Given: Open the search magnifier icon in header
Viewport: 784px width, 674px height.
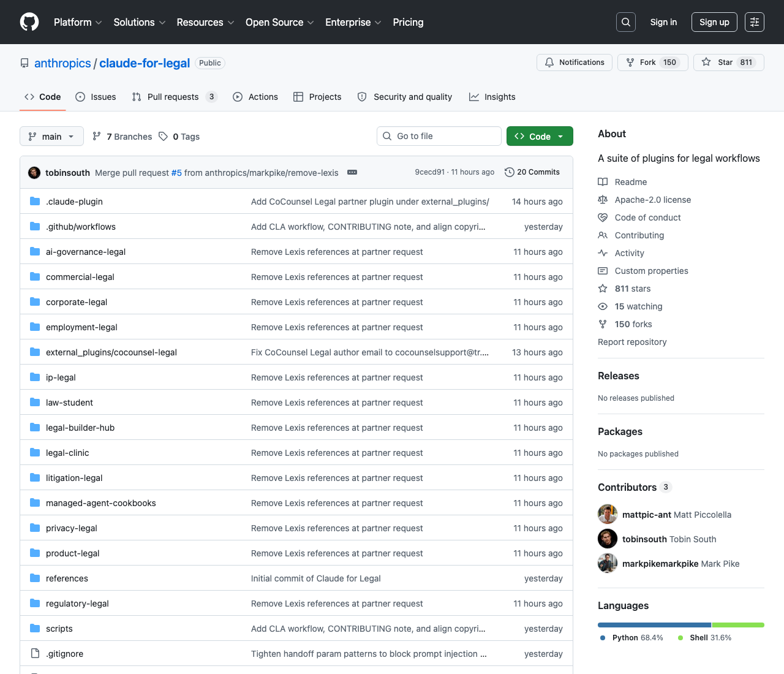Looking at the screenshot, I should (626, 22).
